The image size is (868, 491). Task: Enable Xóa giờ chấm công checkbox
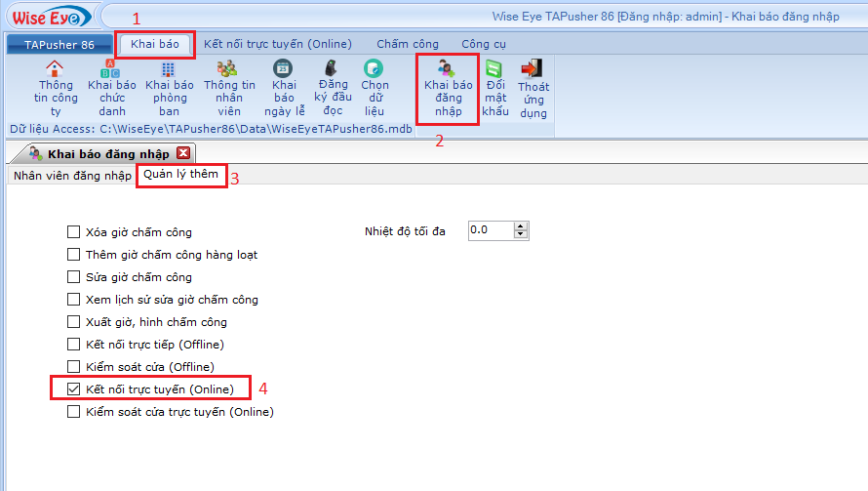click(73, 232)
